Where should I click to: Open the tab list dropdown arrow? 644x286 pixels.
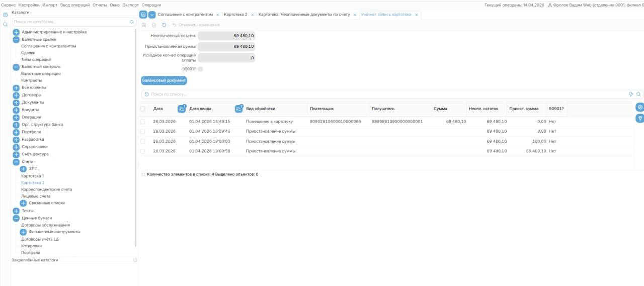152,15
